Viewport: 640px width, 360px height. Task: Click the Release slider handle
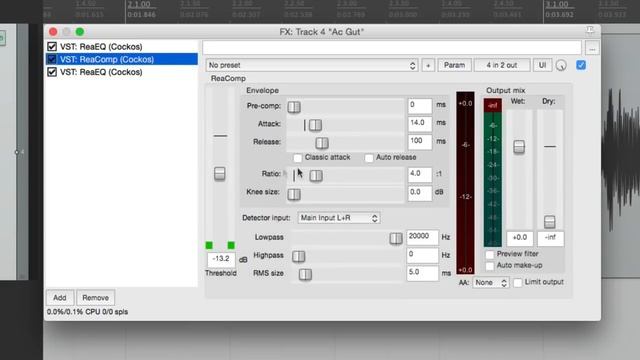322,143
